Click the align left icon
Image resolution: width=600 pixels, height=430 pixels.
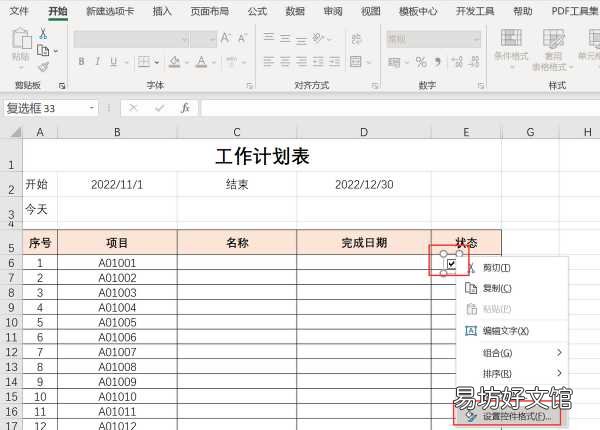pos(269,61)
